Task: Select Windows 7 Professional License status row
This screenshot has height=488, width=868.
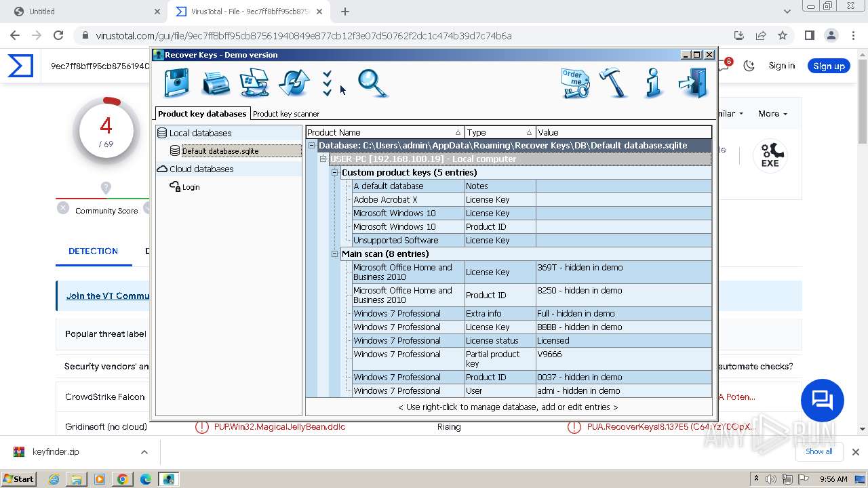Action: (532, 340)
